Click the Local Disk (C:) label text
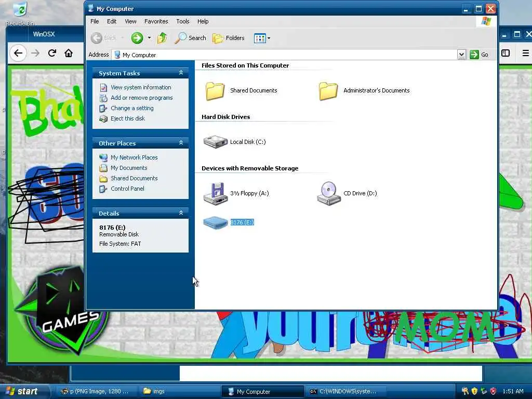This screenshot has width=532, height=399. [248, 142]
